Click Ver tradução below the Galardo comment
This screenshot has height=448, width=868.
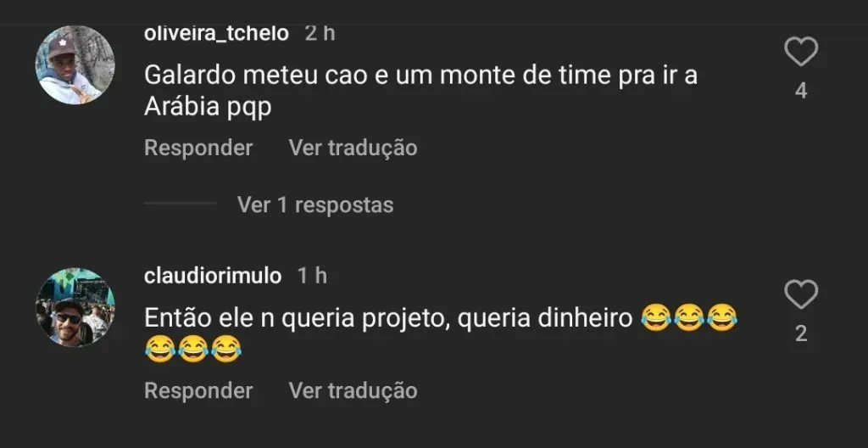353,148
